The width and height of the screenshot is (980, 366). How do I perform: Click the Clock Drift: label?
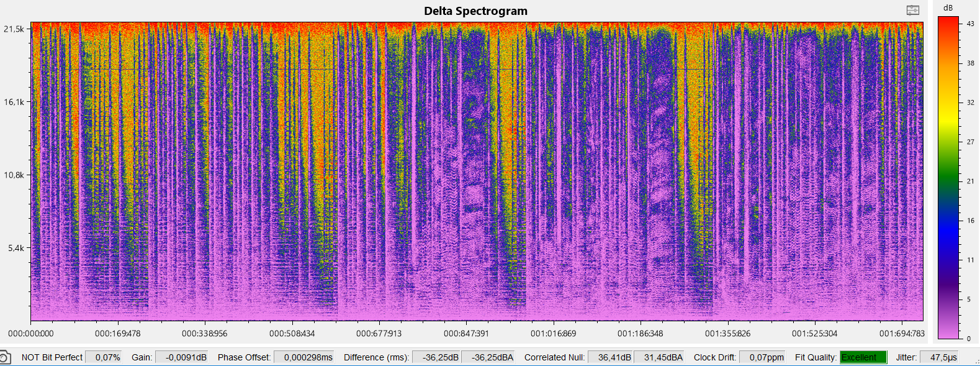point(715,357)
